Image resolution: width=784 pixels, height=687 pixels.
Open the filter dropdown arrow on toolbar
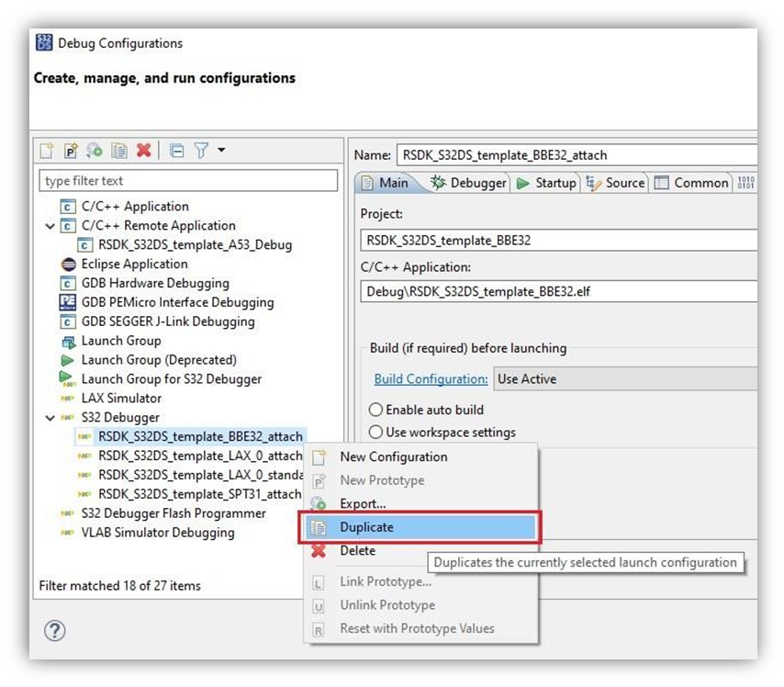tap(220, 150)
